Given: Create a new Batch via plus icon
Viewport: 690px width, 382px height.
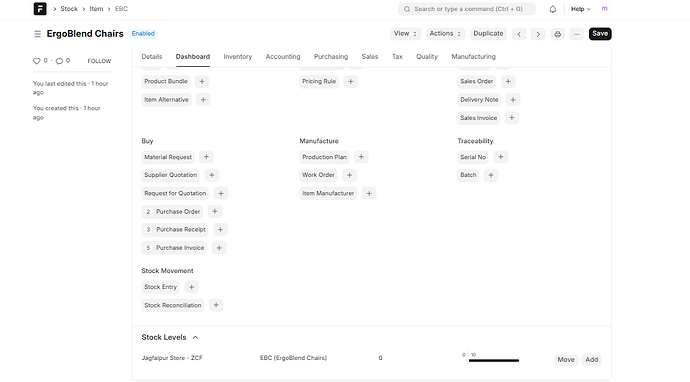Looking at the screenshot, I should point(491,175).
